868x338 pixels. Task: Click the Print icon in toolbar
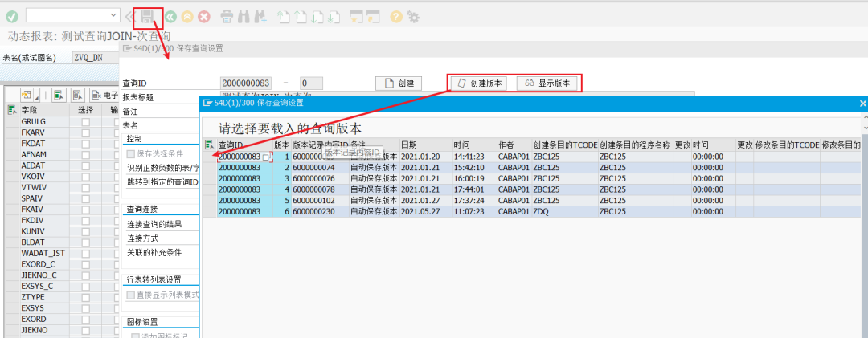227,17
